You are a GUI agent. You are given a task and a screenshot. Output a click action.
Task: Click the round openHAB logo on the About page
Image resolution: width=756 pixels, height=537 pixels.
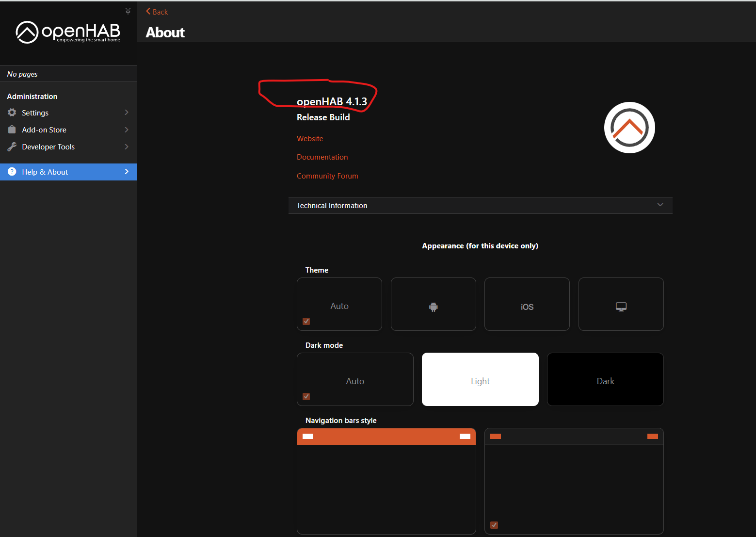(x=629, y=128)
